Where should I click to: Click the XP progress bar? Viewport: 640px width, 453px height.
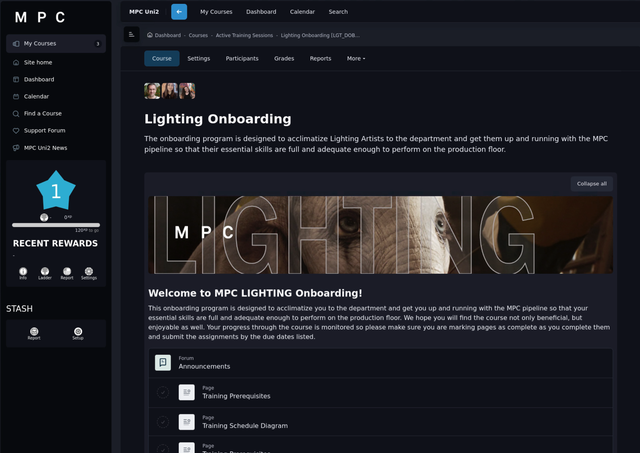(x=56, y=225)
